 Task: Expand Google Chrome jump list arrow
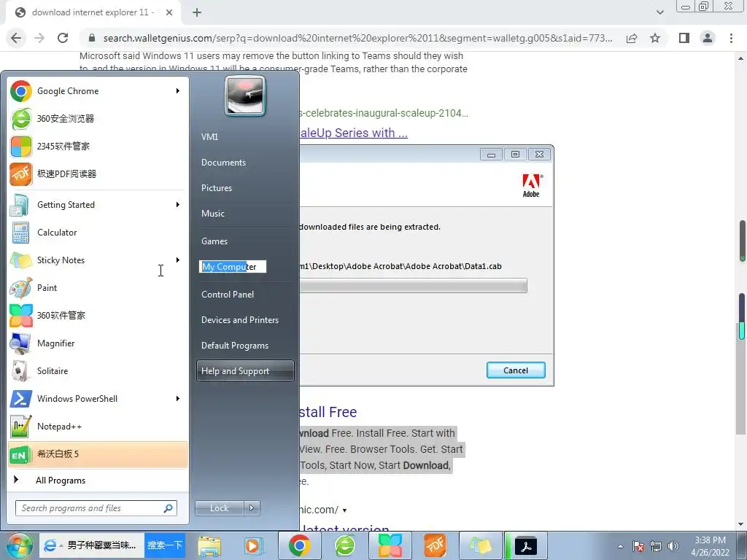[178, 91]
